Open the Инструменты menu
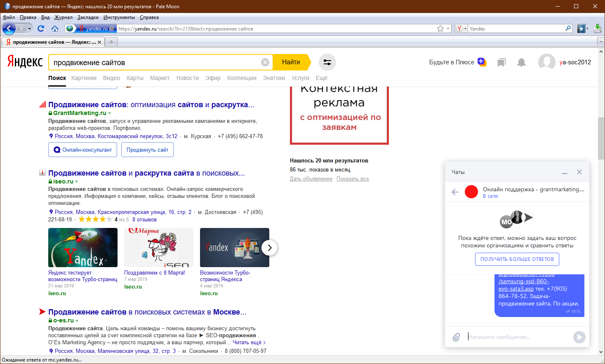The image size is (605, 364). click(x=119, y=17)
